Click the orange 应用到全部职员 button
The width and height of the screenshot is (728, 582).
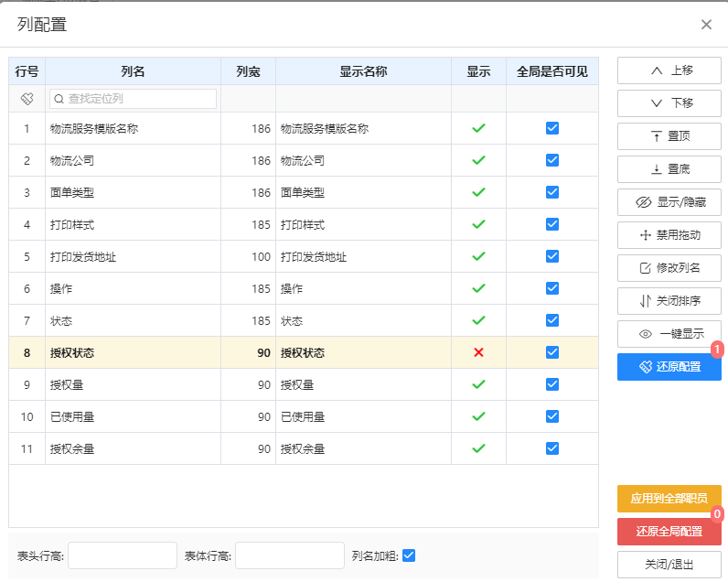tap(669, 499)
